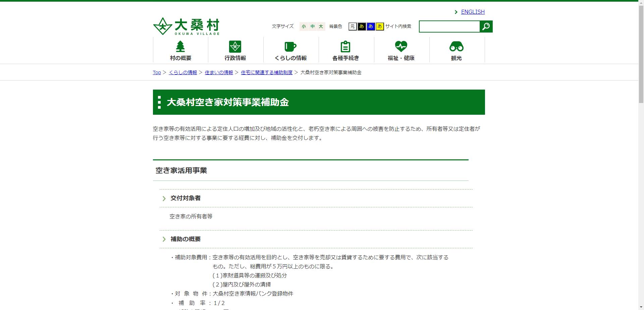The height and width of the screenshot is (310, 644).
Task: Set text size to large (大)
Action: coord(321,27)
